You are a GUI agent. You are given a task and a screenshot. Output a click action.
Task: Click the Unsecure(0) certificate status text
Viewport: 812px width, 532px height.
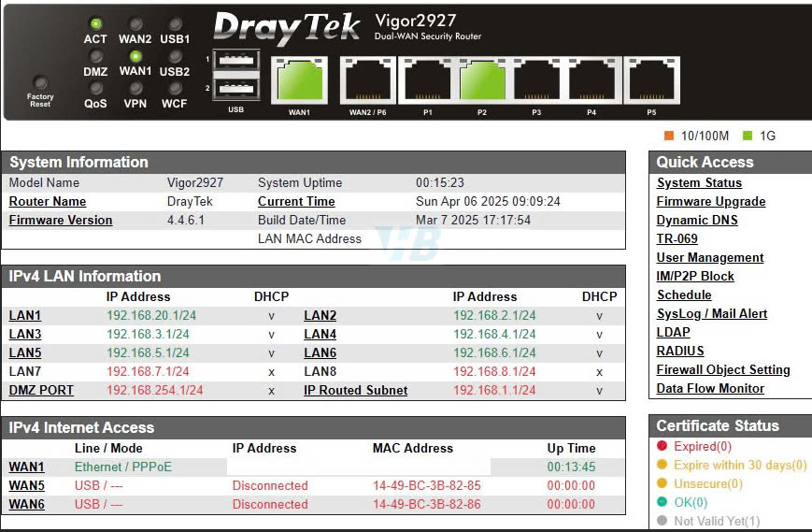(x=708, y=483)
